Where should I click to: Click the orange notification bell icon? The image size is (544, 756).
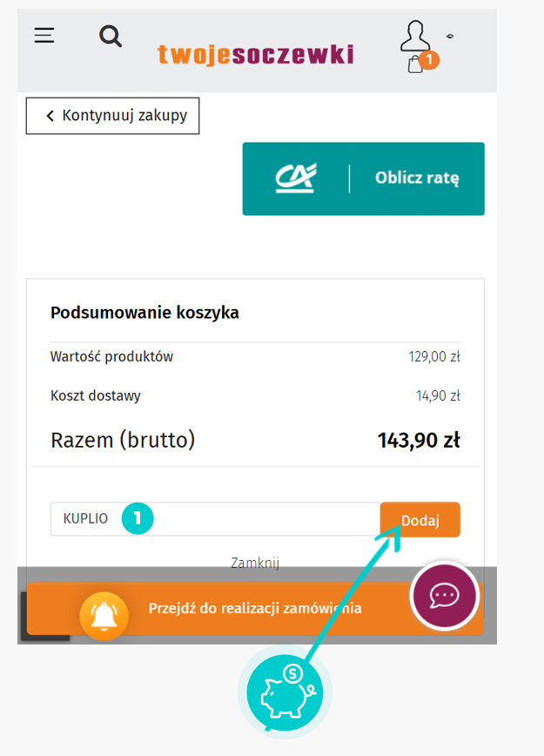[x=104, y=616]
